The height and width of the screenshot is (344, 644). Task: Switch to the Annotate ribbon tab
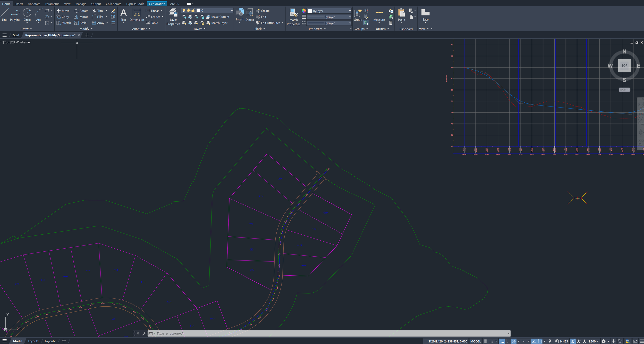pos(34,4)
